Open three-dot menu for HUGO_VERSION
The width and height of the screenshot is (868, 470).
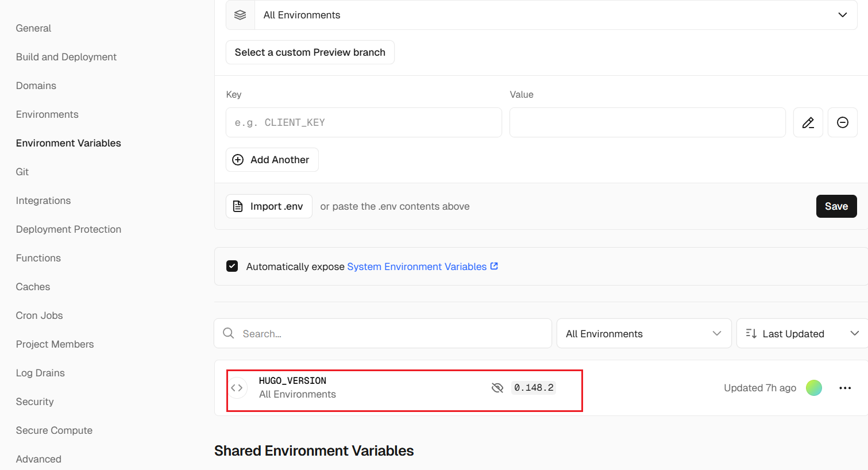pyautogui.click(x=844, y=388)
